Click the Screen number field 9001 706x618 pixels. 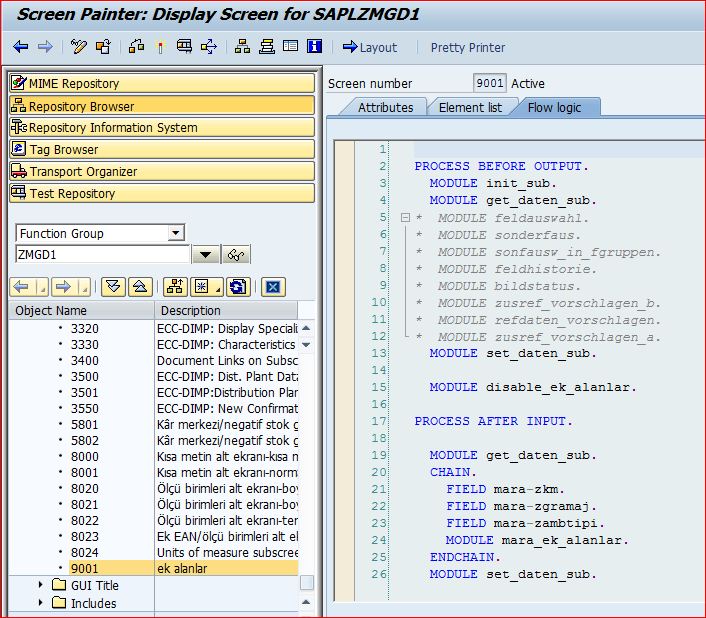click(489, 83)
